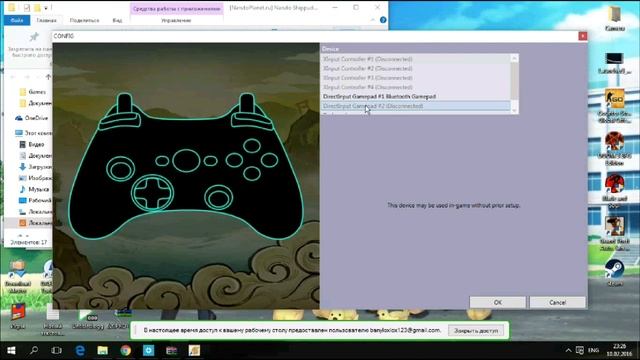Open Музыка in the Explorer sidebar
This screenshot has width=640, height=360.
[x=34, y=189]
